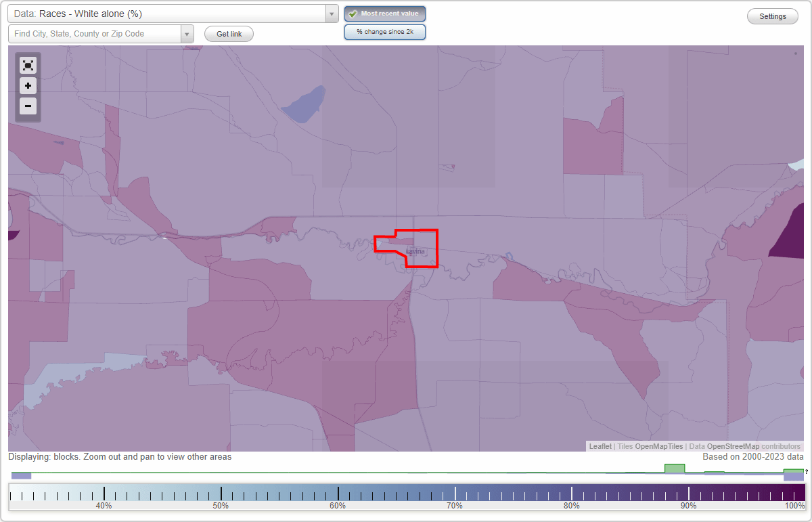Image resolution: width=812 pixels, height=522 pixels.
Task: Click the green checkmark on Most recent value
Action: 353,13
